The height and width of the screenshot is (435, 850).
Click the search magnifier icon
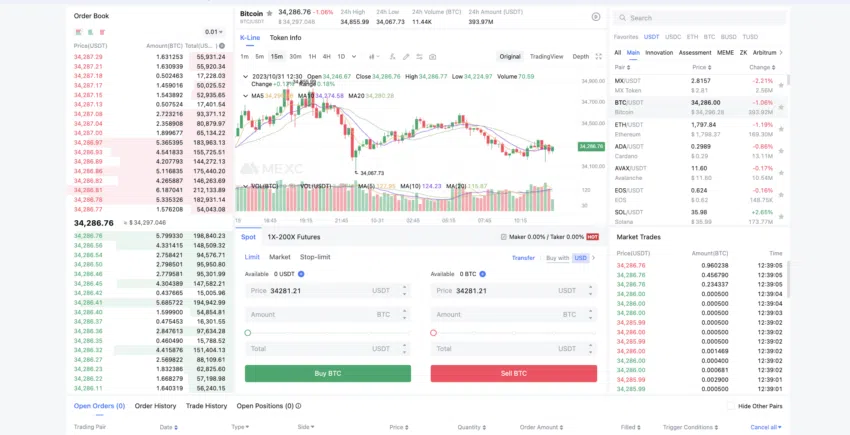pos(623,18)
